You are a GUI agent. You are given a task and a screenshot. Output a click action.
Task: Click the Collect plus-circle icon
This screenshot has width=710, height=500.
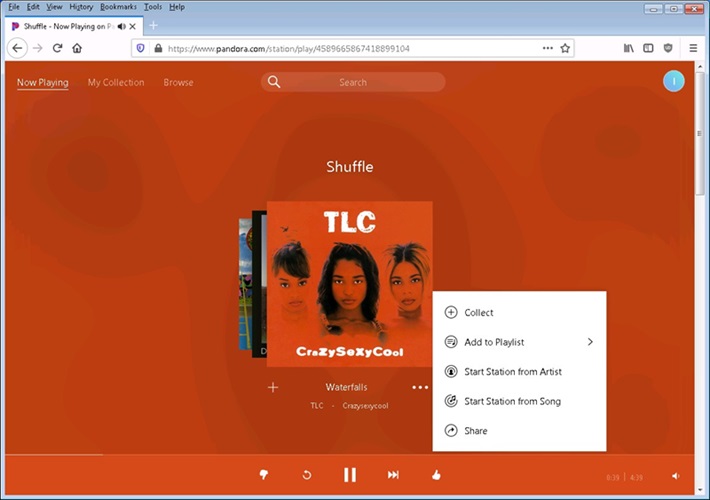tap(451, 312)
